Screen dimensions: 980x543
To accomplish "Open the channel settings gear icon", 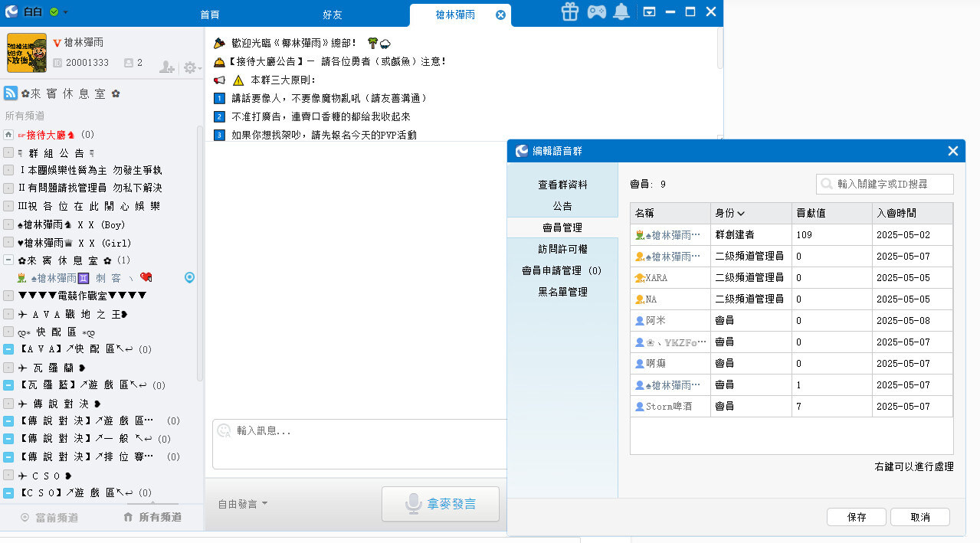I will [189, 67].
